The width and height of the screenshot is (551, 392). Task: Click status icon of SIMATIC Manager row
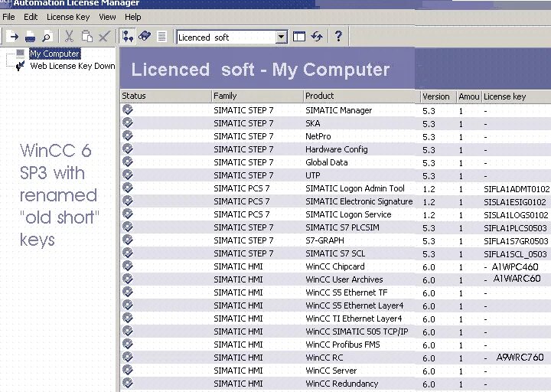click(x=128, y=109)
